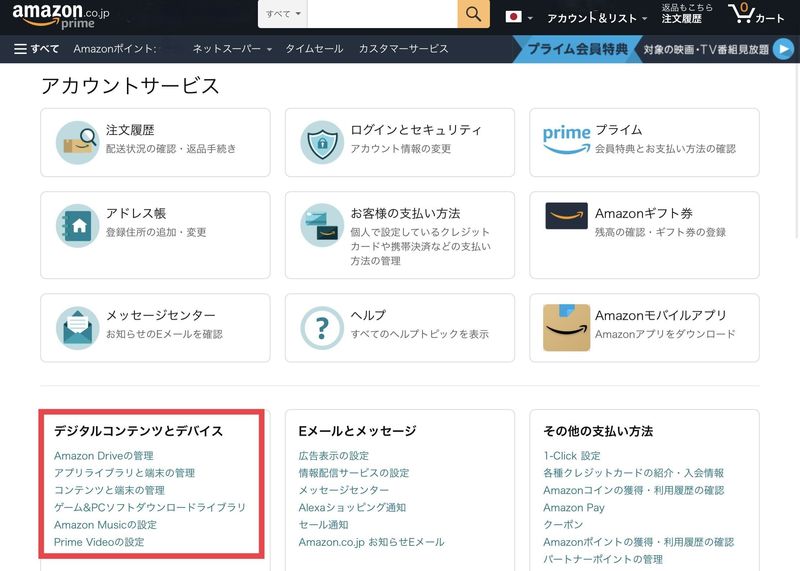
Task: Click Amazon.co.jp お知らせEメール link
Action: point(371,542)
